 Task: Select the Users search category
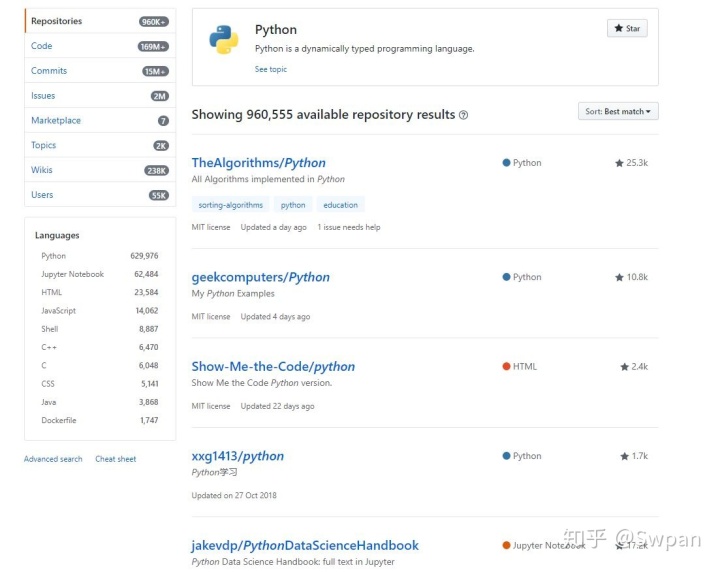pos(100,195)
